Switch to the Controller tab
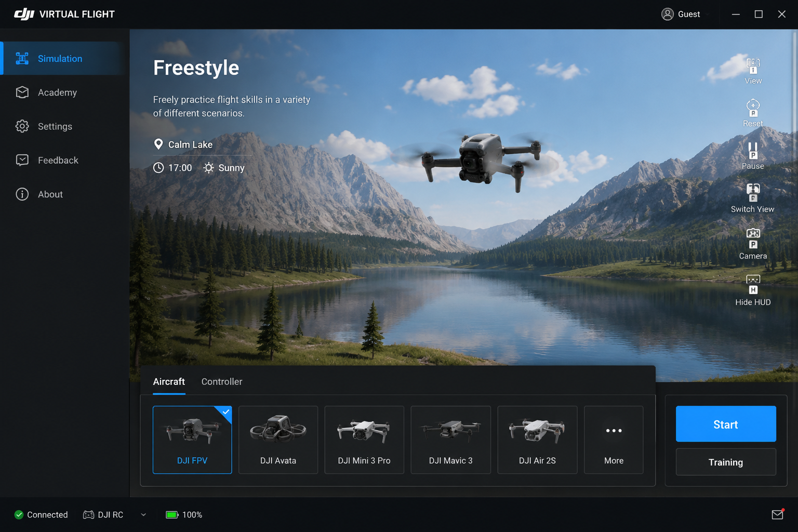Image resolution: width=798 pixels, height=532 pixels. pos(222,382)
